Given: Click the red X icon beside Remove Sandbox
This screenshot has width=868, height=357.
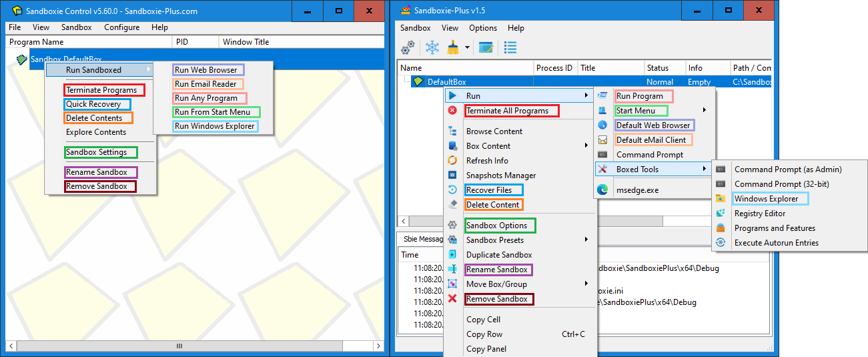Looking at the screenshot, I should tap(452, 299).
